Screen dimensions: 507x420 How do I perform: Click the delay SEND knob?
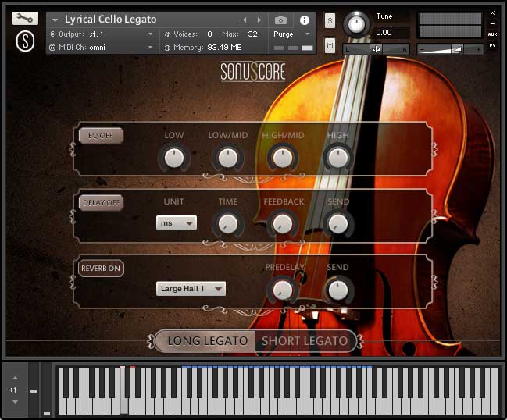(x=338, y=224)
